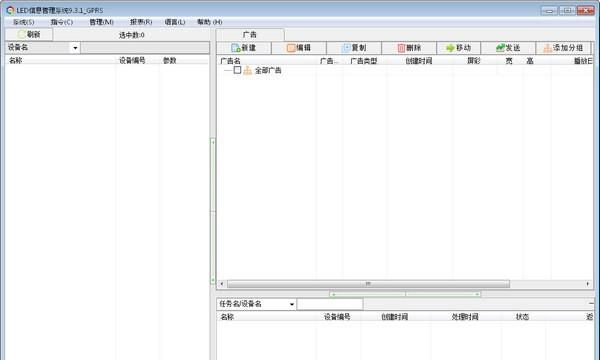The width and height of the screenshot is (600, 360).
Task: Click the 高 column header
Action: pyautogui.click(x=530, y=61)
